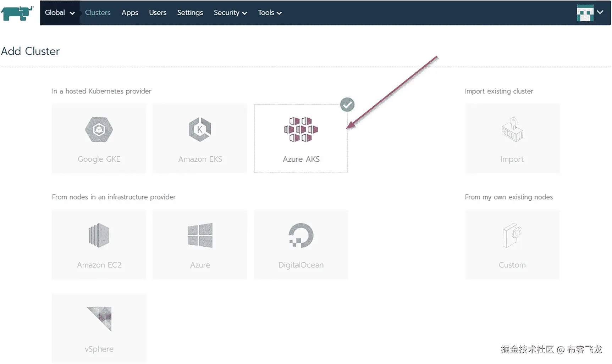The width and height of the screenshot is (612, 364).
Task: Expand the user account chevron
Action: (x=600, y=12)
